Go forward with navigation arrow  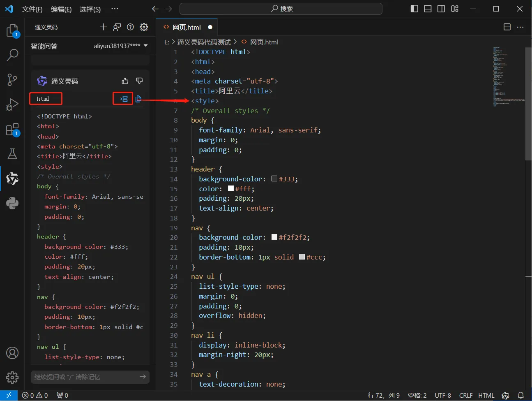[x=169, y=9]
